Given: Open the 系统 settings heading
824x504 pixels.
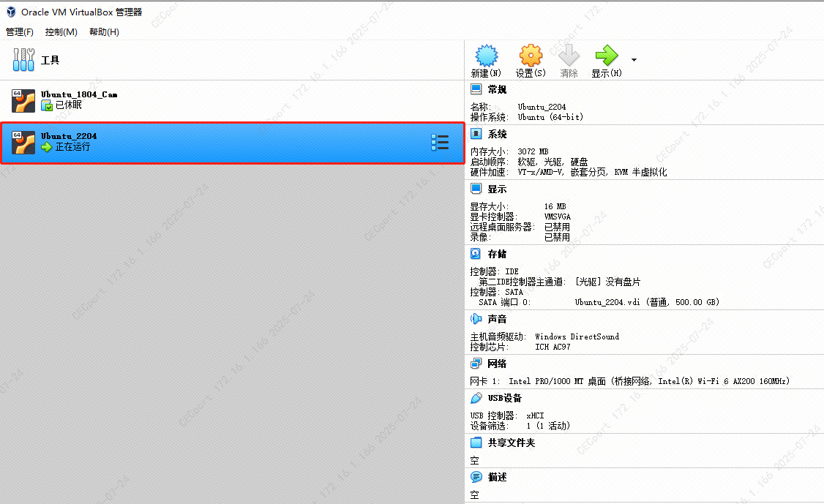Looking at the screenshot, I should coord(497,134).
